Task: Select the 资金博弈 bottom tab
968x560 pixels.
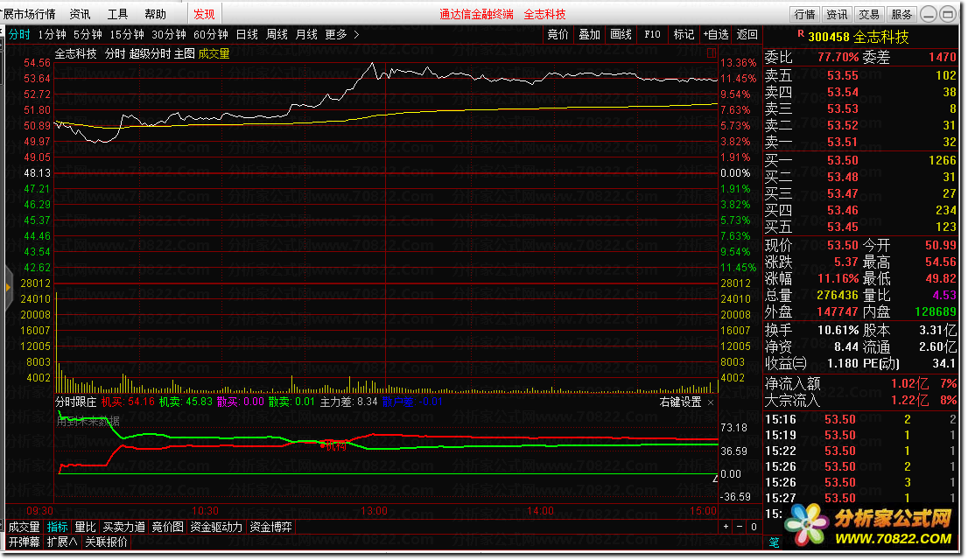Action: pos(270,527)
